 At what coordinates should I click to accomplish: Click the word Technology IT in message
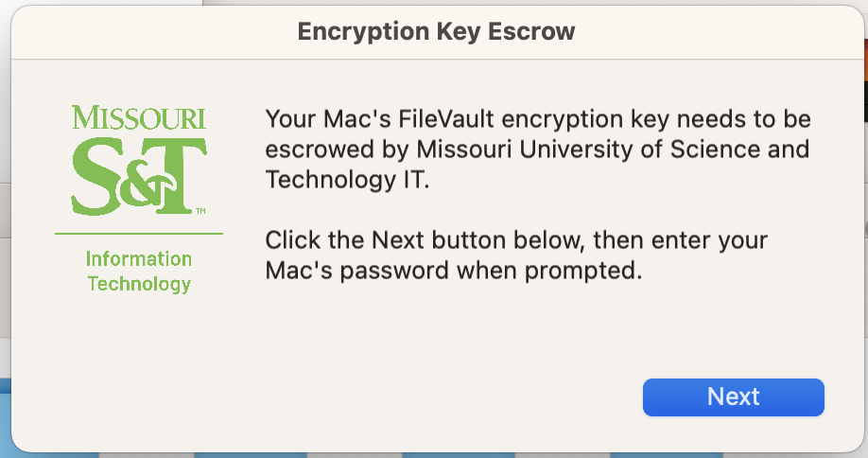[347, 180]
